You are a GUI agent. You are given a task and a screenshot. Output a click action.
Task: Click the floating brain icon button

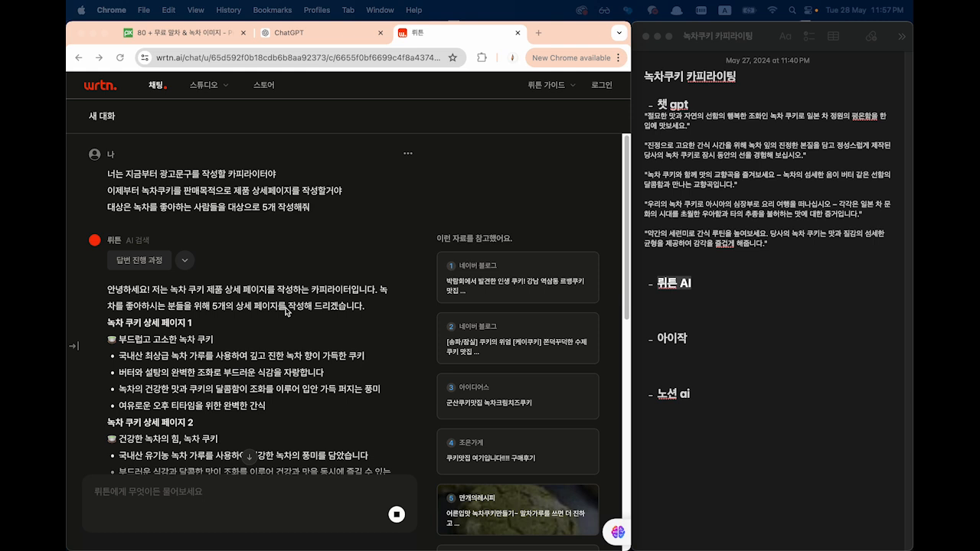[x=618, y=532]
